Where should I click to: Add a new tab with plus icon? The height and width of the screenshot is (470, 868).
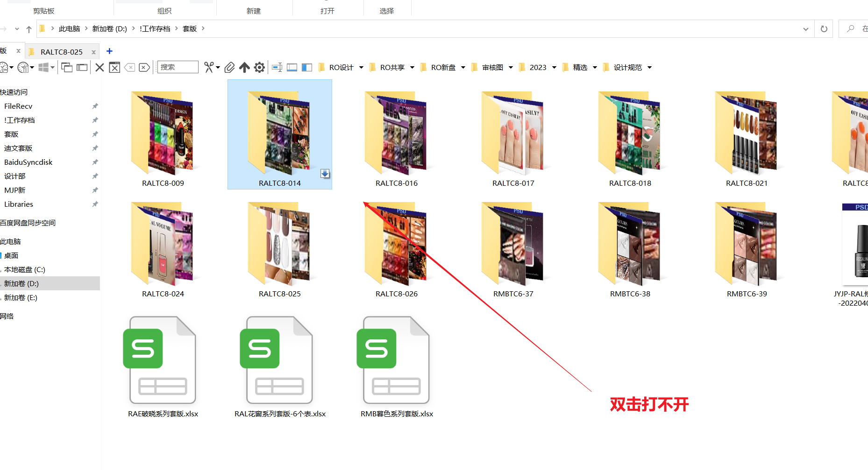click(109, 51)
